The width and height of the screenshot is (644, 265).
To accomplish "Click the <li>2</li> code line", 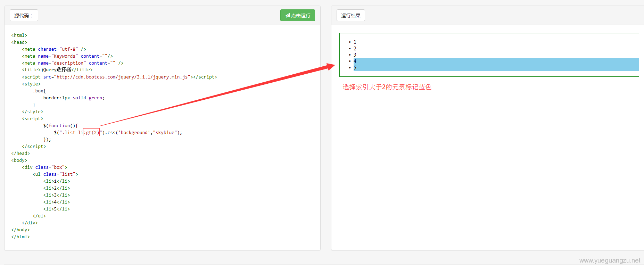I will [x=57, y=188].
